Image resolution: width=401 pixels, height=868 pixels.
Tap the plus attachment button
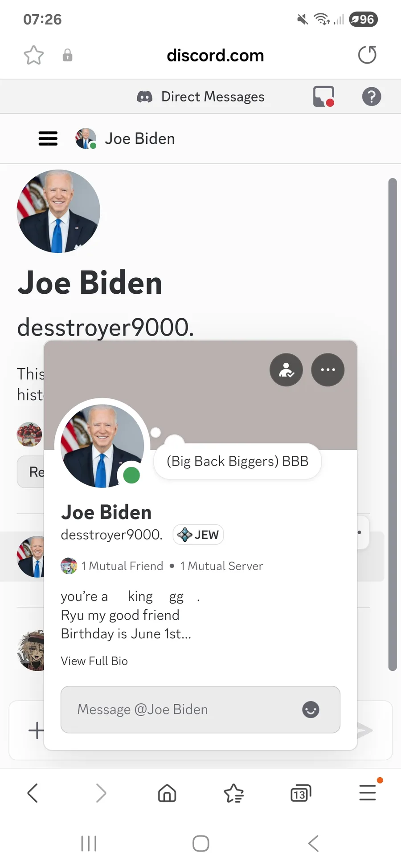[x=36, y=730]
